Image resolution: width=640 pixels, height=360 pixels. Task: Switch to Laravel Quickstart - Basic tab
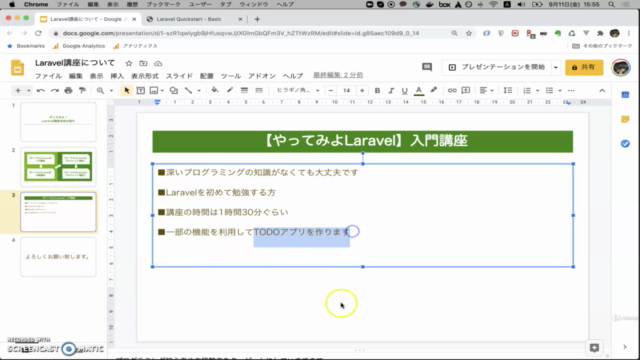189,19
